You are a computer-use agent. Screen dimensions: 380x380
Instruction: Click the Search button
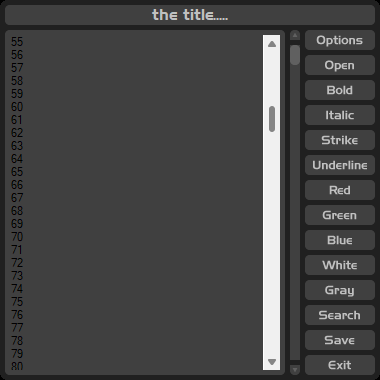click(340, 315)
